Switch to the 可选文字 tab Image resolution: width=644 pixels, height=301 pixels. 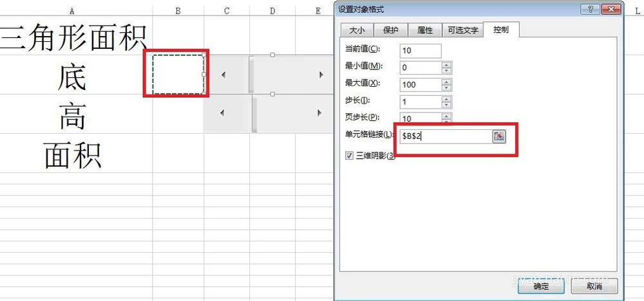tap(462, 30)
